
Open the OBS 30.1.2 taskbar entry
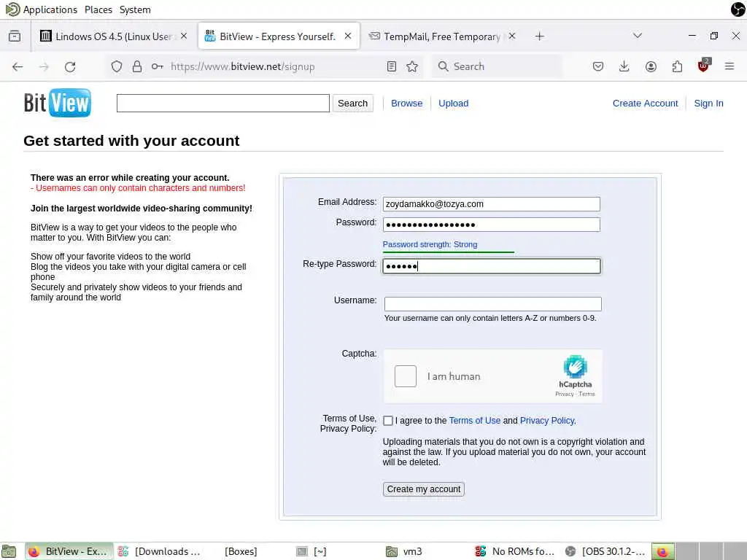(x=605, y=551)
